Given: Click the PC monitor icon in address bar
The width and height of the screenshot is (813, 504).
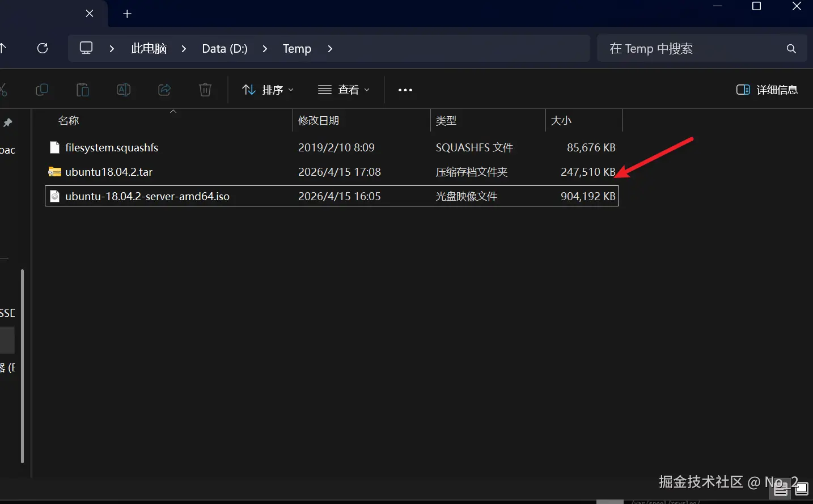Looking at the screenshot, I should [x=86, y=48].
